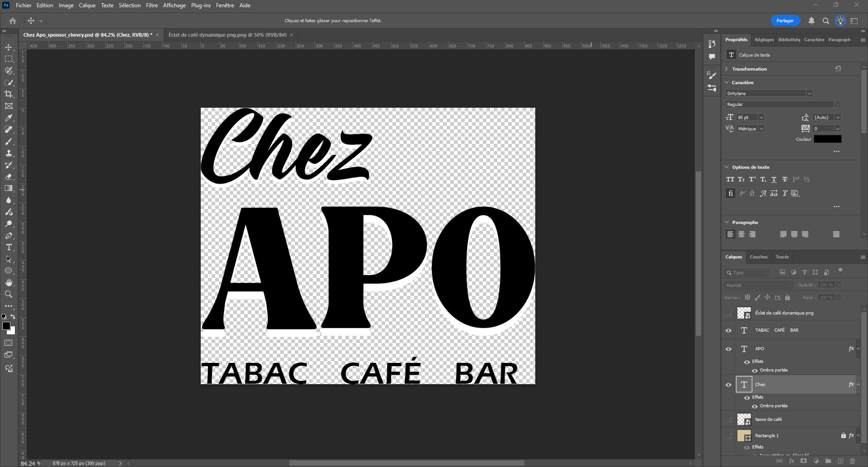Click the Rectangle 1 layer thumbnail

pyautogui.click(x=744, y=436)
